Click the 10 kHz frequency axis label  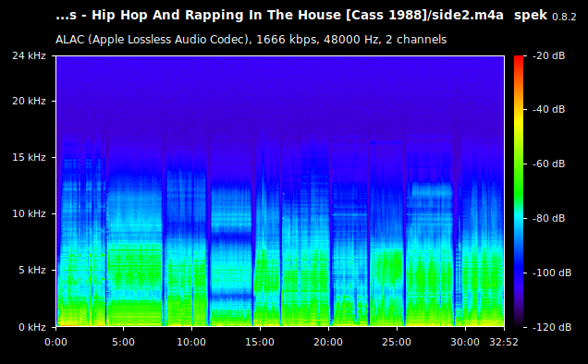[x=29, y=213]
